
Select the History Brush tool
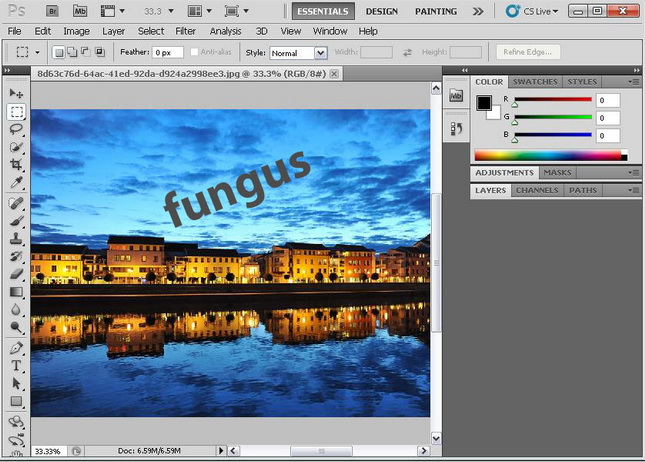click(x=16, y=256)
